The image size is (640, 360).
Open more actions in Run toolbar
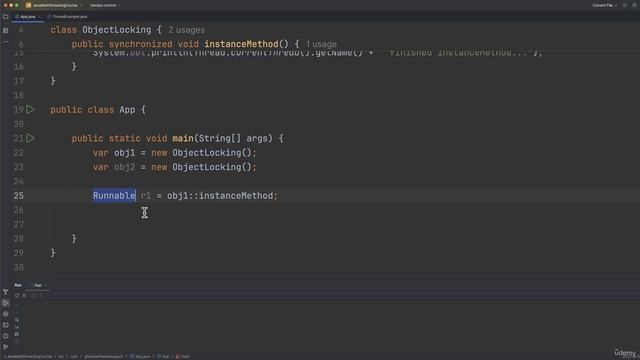point(40,296)
